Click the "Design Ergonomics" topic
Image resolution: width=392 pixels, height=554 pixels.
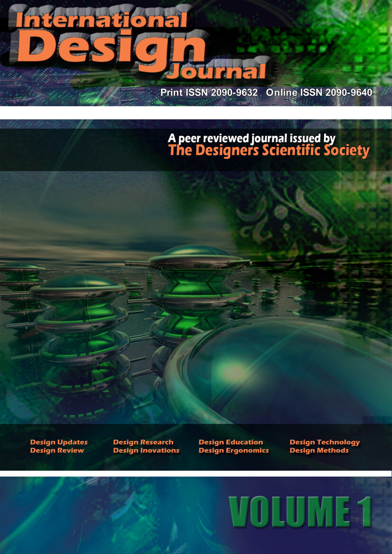[234, 451]
